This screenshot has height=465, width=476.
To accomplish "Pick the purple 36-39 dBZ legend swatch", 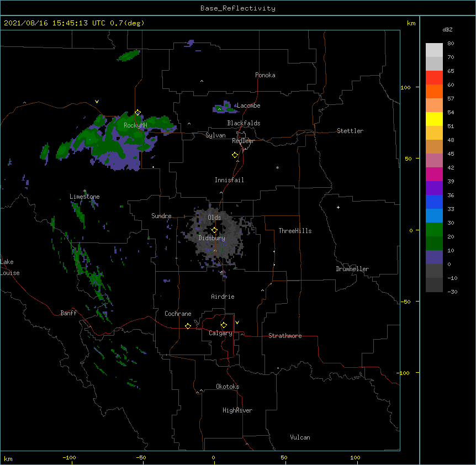I will click(x=434, y=188).
